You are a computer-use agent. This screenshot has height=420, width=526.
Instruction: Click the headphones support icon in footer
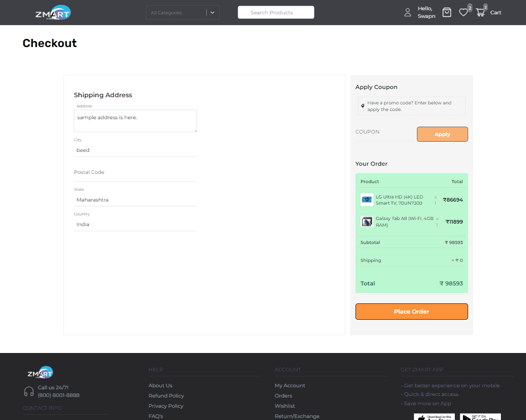(29, 392)
